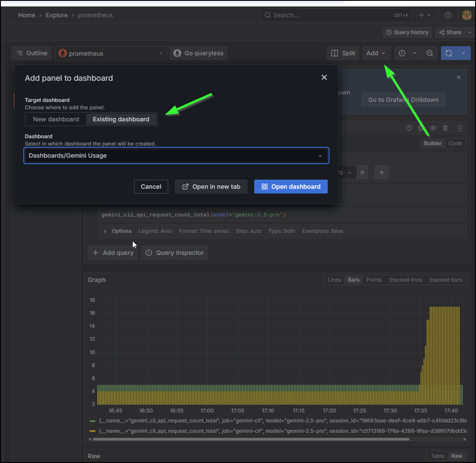Split the Explore pane
Viewport: 476px width, 463px height.
click(x=343, y=54)
